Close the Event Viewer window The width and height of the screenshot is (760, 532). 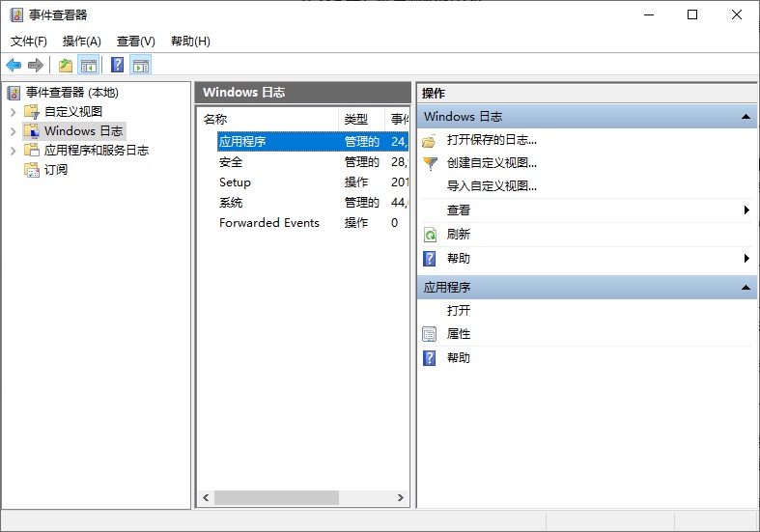click(x=737, y=15)
